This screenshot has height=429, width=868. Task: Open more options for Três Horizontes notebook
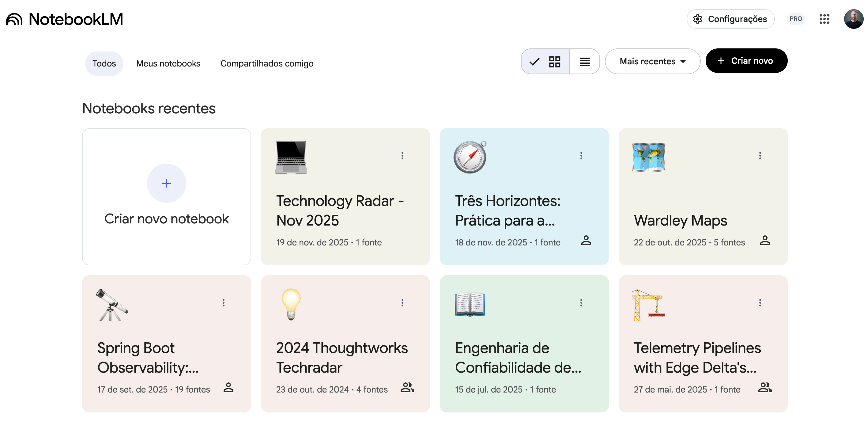(581, 156)
